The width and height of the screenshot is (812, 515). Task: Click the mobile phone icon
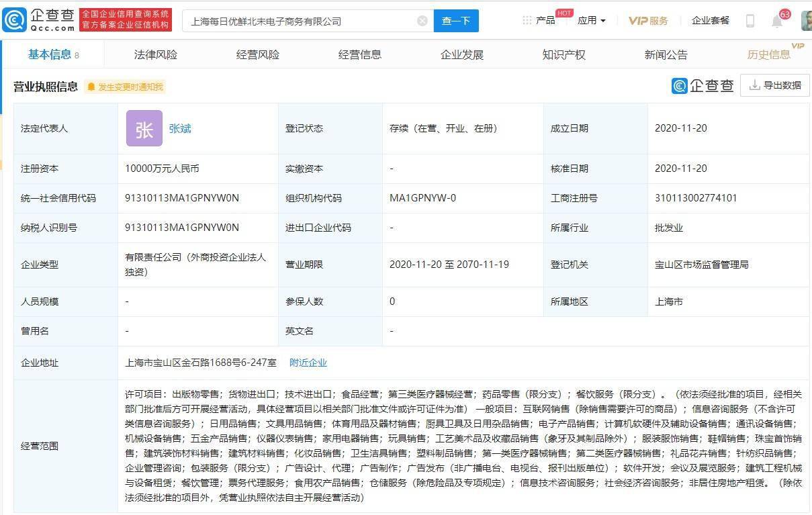(x=750, y=21)
